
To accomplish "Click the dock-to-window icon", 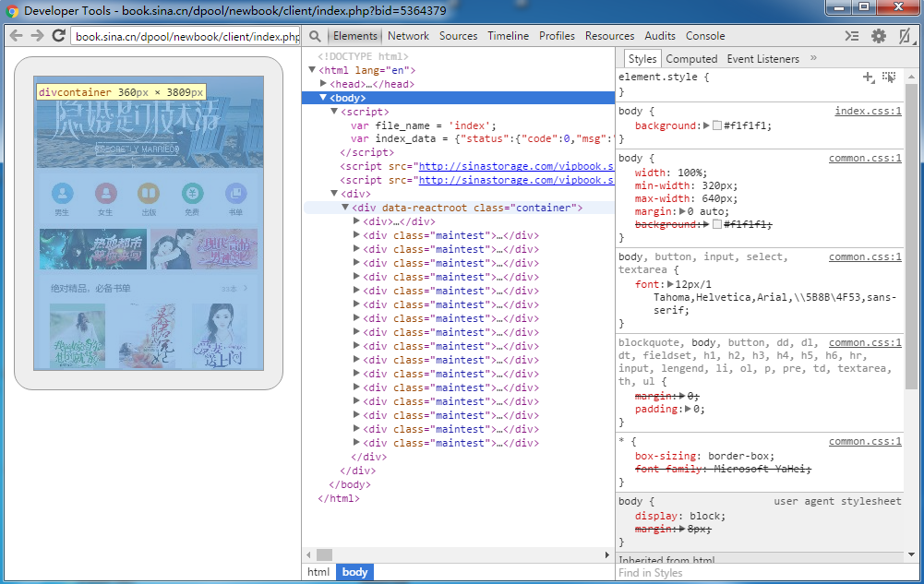I will [905, 36].
